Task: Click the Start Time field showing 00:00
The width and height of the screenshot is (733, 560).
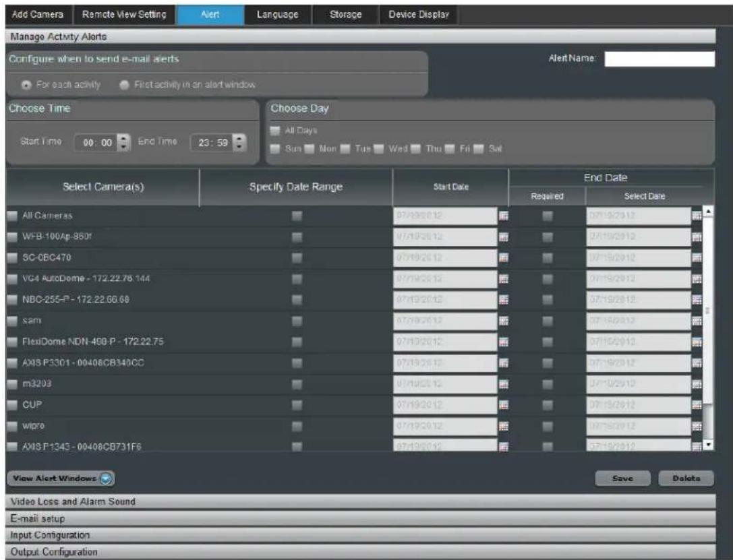Action: click(x=97, y=143)
